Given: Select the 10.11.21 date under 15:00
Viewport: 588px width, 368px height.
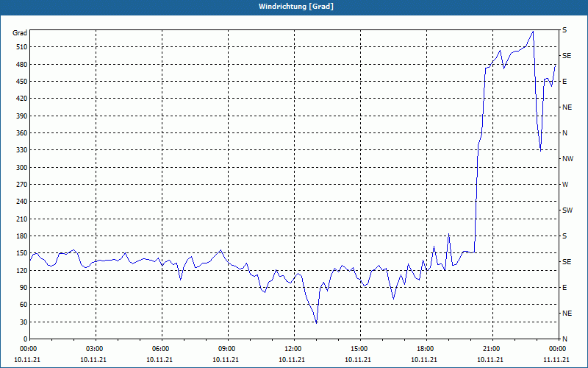Looking at the screenshot, I should click(358, 360).
